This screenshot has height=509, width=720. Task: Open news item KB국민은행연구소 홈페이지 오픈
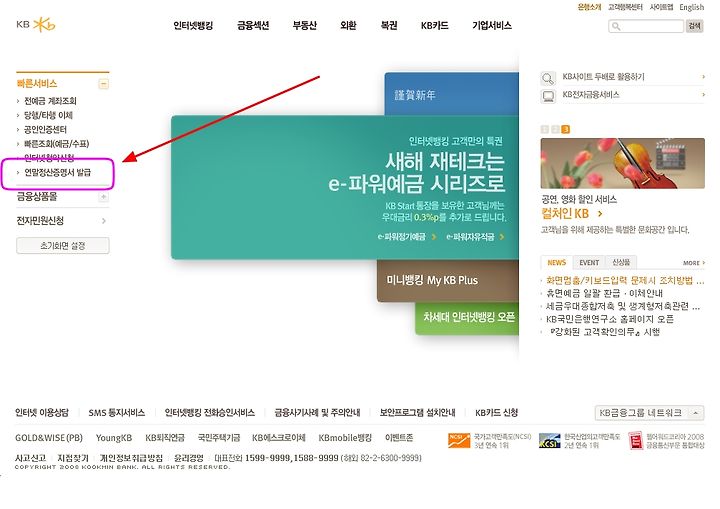coord(610,319)
